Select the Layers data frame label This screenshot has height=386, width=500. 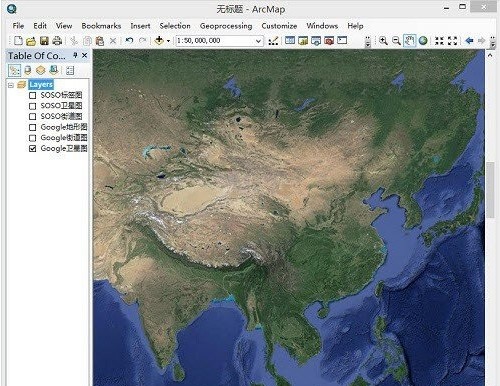pyautogui.click(x=41, y=85)
